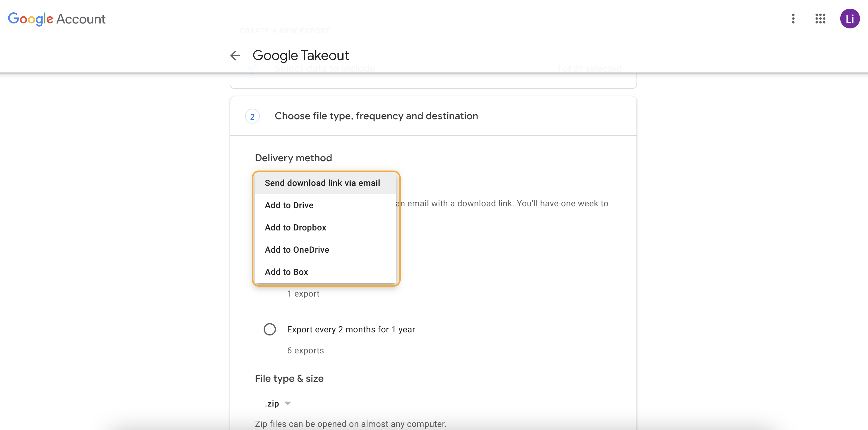Pick Add to Box from the list
The width and height of the screenshot is (868, 430).
(286, 272)
